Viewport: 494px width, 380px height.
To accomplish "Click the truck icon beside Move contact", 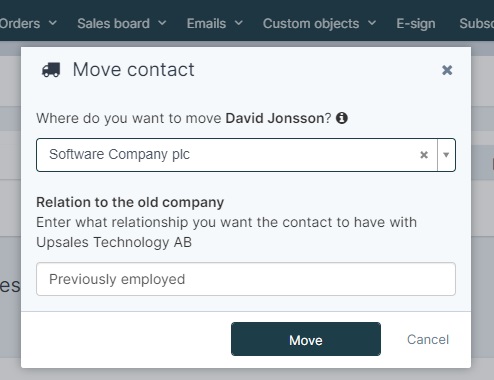I will (x=51, y=70).
